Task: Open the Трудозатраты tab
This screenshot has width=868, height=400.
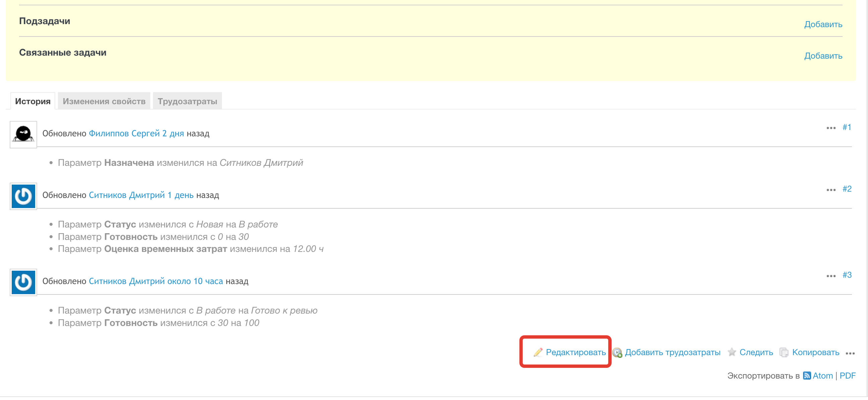Action: 187,101
